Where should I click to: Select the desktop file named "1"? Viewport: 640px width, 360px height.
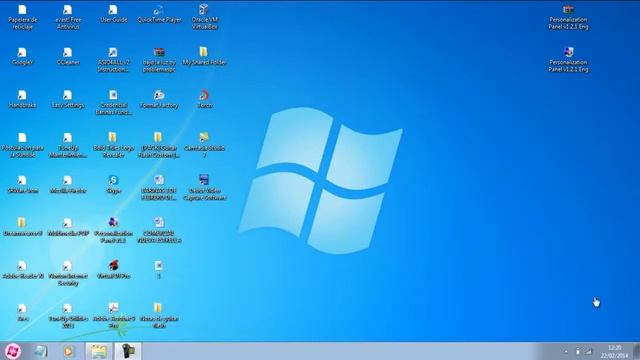[x=159, y=270]
